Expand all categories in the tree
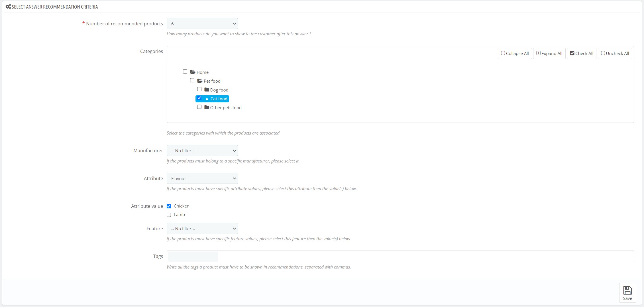 point(549,53)
